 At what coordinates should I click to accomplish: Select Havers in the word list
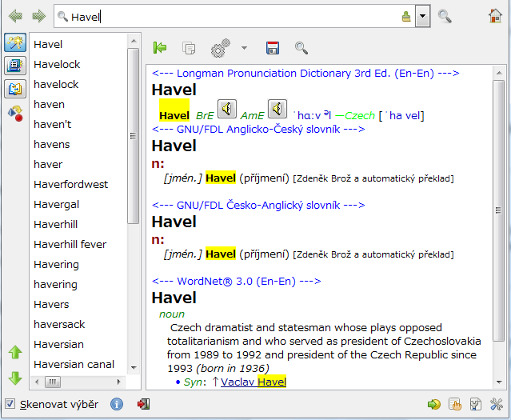click(51, 304)
